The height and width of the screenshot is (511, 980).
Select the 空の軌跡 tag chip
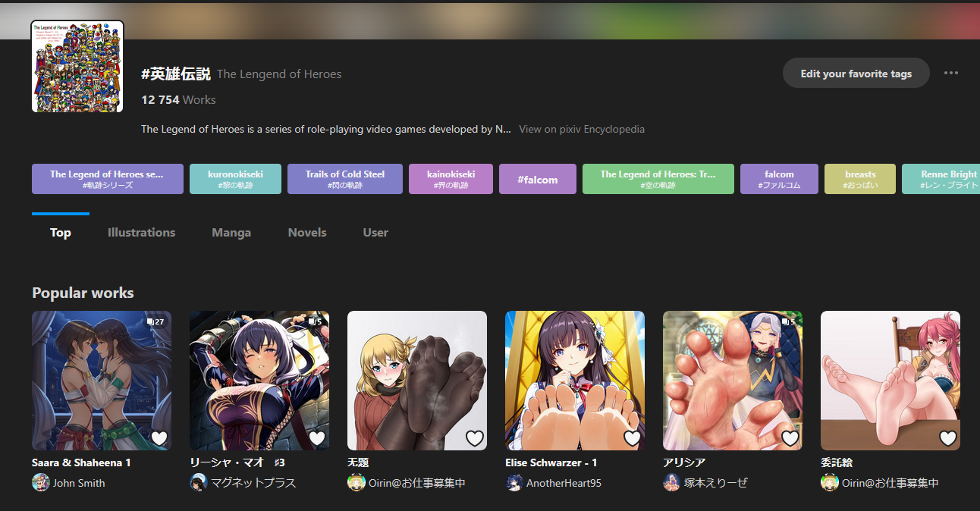tap(658, 179)
